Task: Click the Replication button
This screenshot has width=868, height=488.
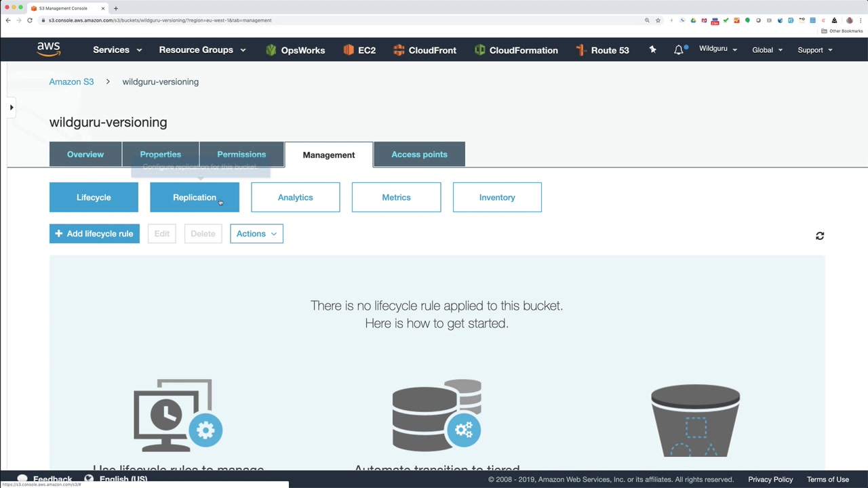Action: pos(195,197)
